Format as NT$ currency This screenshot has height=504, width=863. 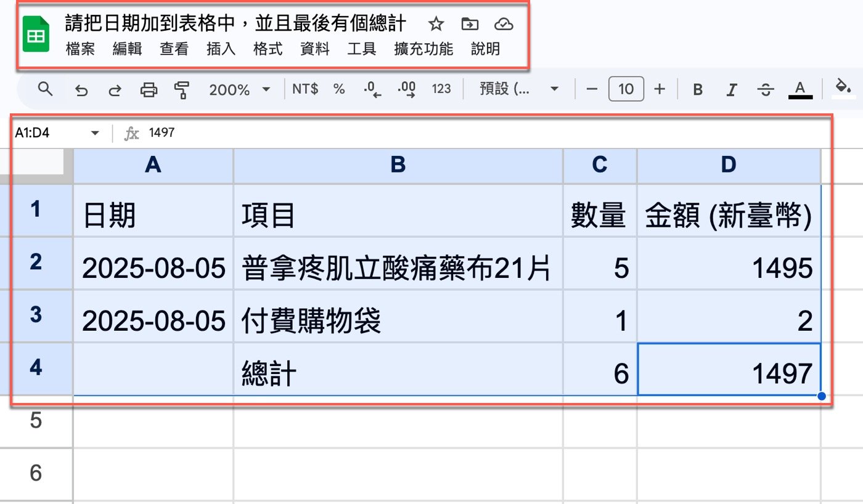pos(305,89)
